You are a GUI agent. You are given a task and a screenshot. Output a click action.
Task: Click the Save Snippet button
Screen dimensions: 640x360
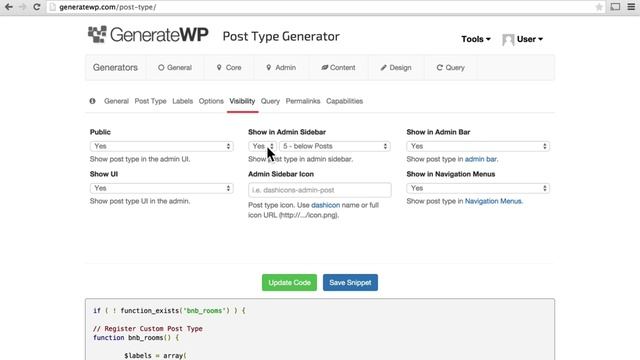(x=350, y=282)
